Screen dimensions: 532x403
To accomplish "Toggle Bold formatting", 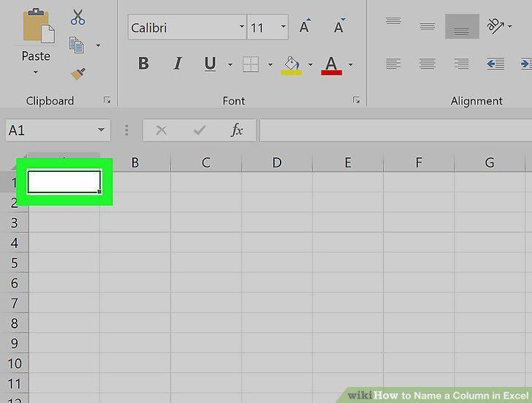I will (143, 64).
